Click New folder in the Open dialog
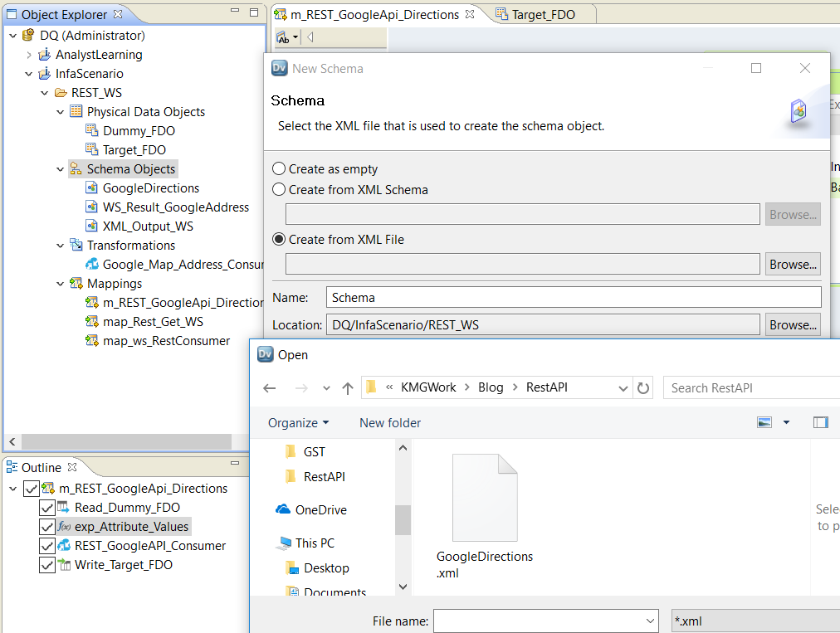Image resolution: width=840 pixels, height=633 pixels. tap(389, 422)
